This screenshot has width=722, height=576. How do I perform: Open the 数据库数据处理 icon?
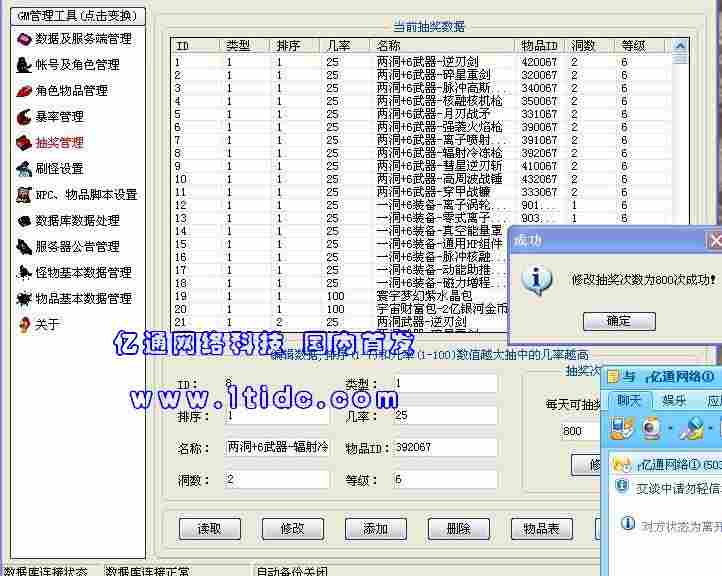pyautogui.click(x=24, y=221)
